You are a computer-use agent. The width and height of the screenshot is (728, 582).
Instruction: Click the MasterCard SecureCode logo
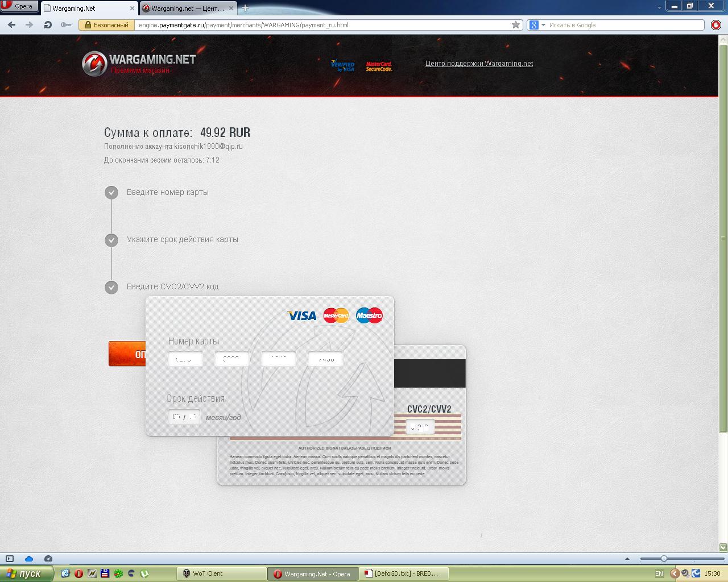point(379,66)
